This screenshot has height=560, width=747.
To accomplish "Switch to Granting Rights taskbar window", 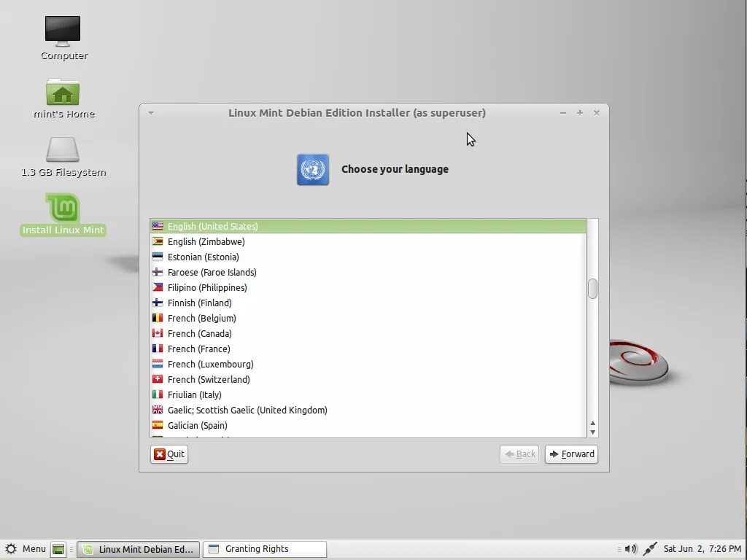I will tap(265, 549).
